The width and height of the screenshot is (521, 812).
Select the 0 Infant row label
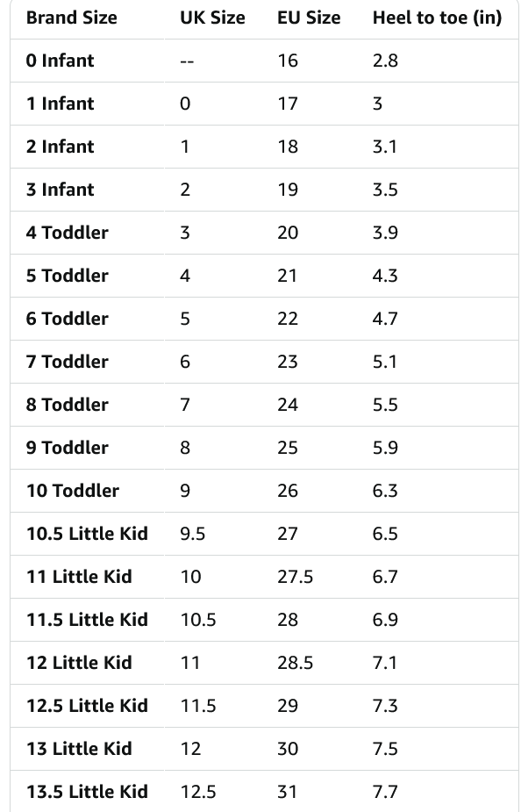pyautogui.click(x=60, y=61)
